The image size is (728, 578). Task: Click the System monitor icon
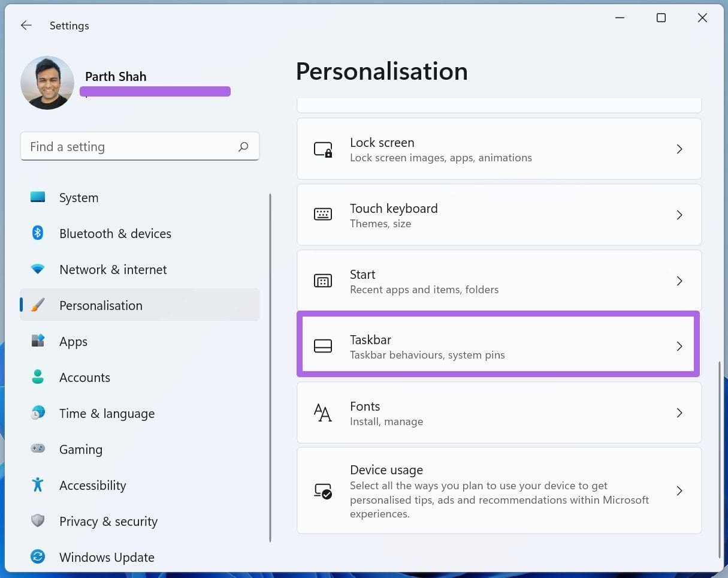[38, 197]
